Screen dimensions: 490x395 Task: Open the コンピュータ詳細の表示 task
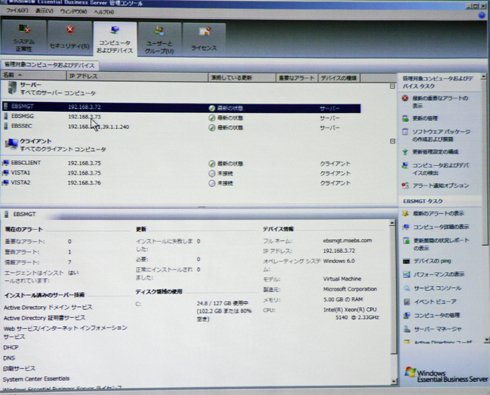point(436,227)
